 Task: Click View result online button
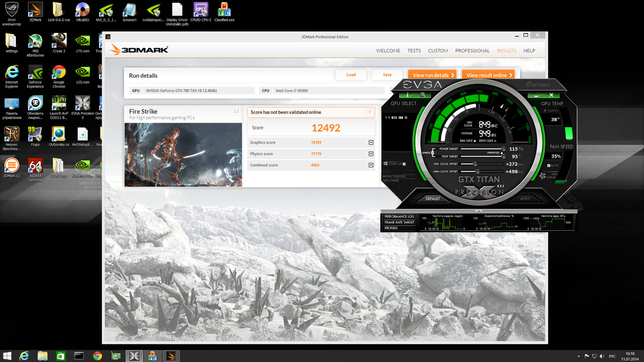coord(488,75)
